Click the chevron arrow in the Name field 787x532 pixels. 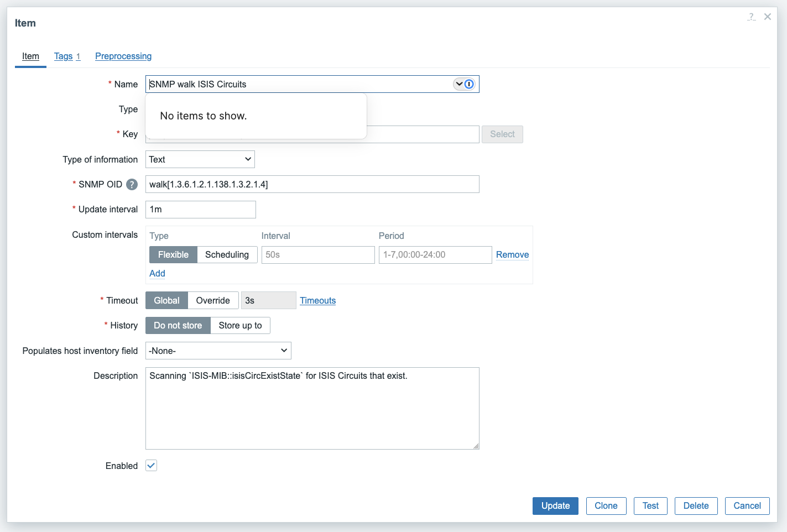(x=459, y=84)
